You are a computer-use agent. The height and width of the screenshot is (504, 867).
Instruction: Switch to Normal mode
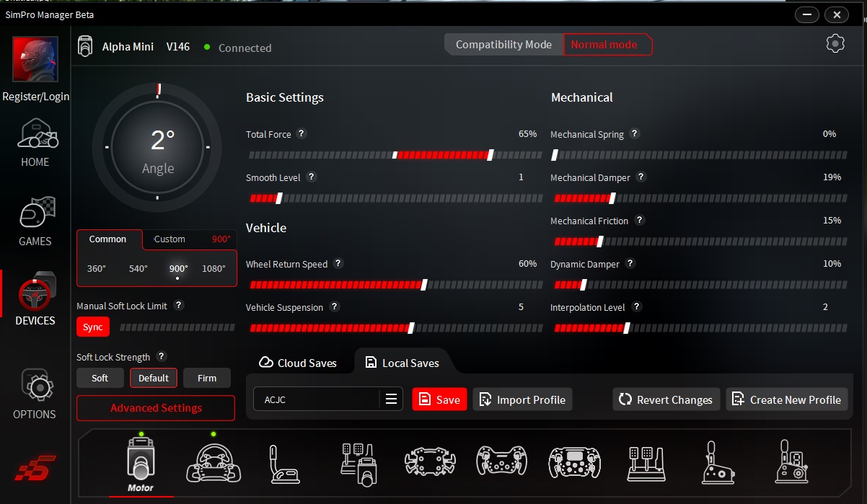tap(607, 45)
